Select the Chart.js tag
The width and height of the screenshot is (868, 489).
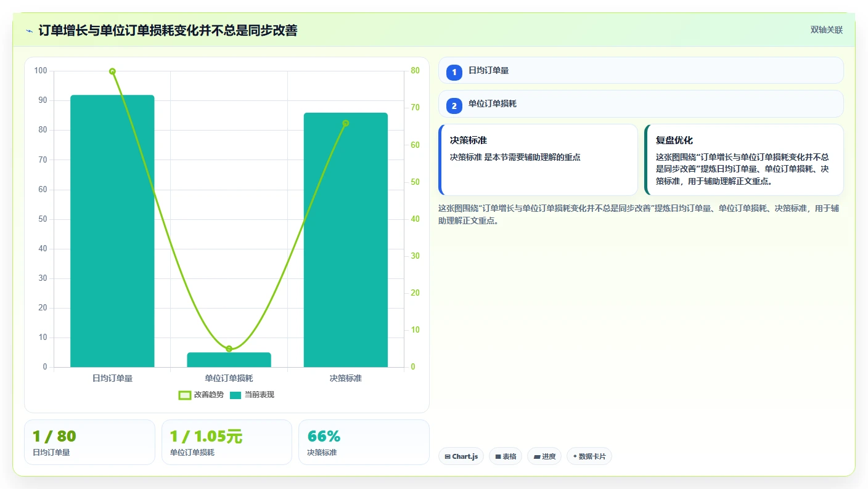point(461,456)
